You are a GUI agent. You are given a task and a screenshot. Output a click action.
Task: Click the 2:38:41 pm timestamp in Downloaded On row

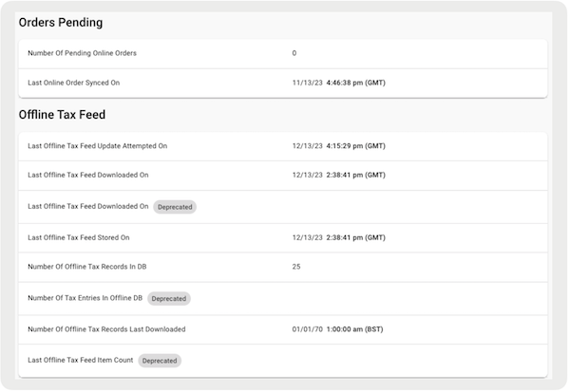tap(339, 175)
